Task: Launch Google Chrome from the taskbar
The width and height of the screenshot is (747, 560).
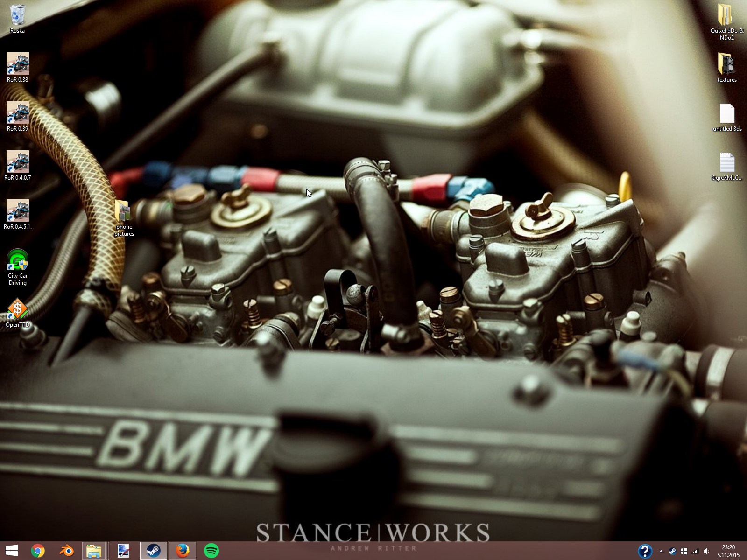Action: [x=38, y=551]
